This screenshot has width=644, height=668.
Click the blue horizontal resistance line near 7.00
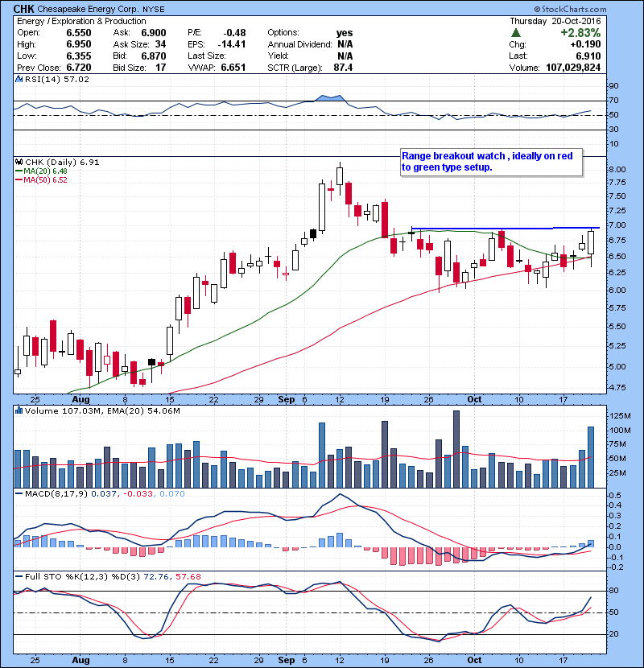tap(505, 229)
